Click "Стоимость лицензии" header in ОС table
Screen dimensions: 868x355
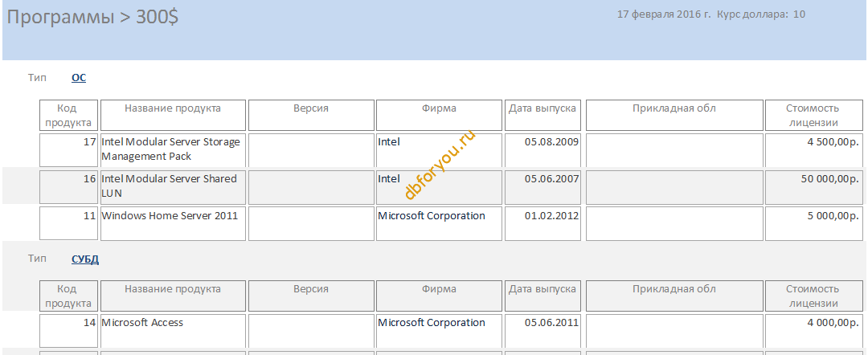[813, 115]
